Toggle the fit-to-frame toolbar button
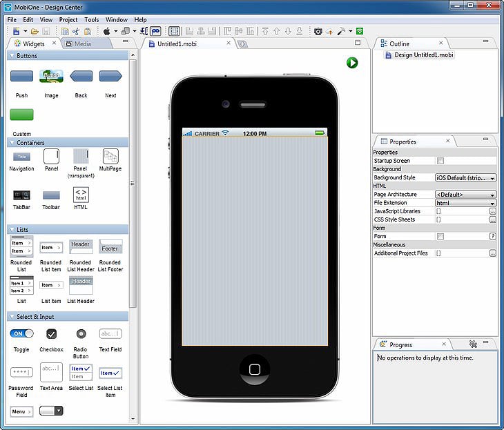Viewport: 504px width, 430px height. [175, 31]
